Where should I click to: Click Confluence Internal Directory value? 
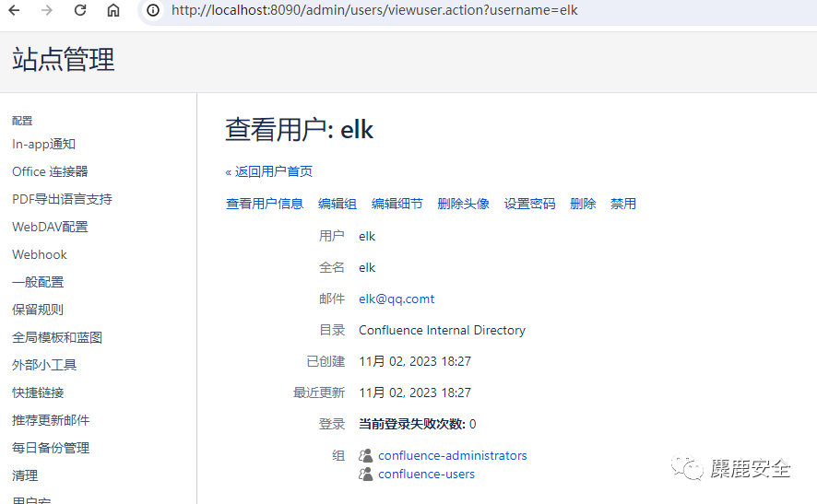[442, 330]
